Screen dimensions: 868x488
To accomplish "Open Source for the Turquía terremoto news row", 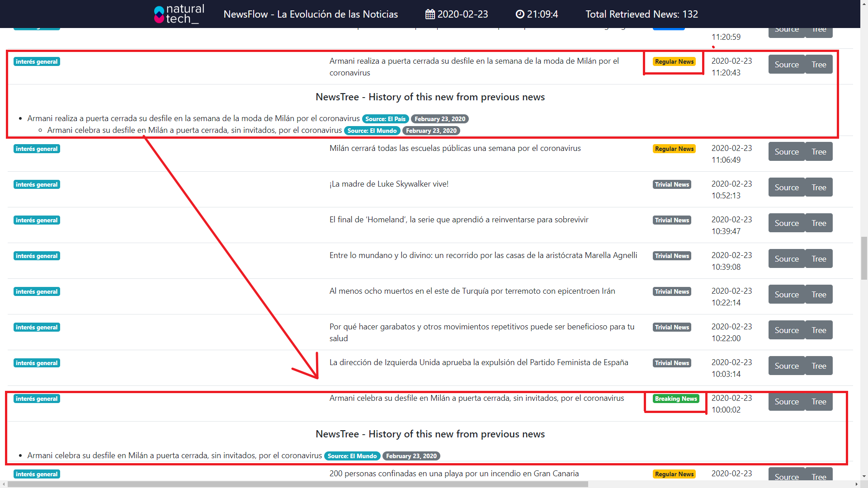I will pyautogui.click(x=787, y=295).
